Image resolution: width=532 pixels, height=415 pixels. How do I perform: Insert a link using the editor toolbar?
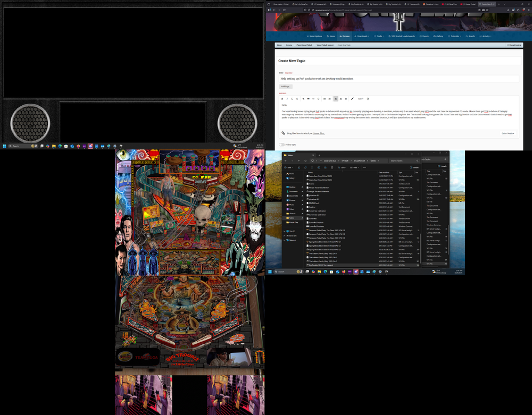[303, 99]
